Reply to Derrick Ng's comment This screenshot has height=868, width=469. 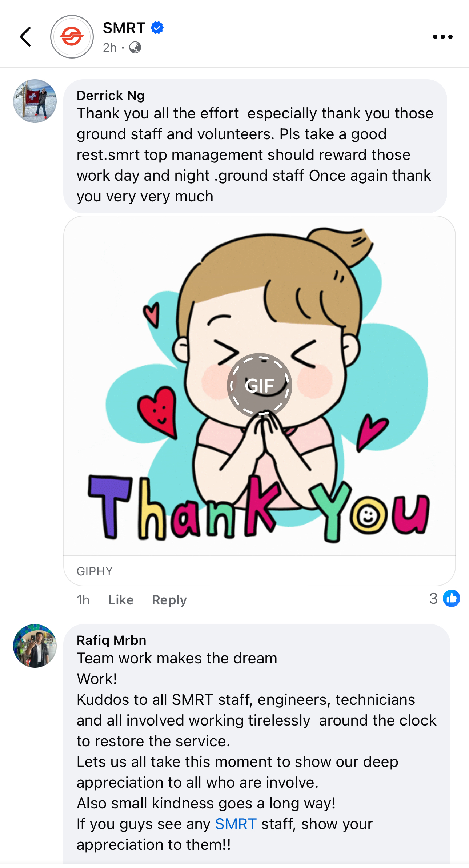pyautogui.click(x=169, y=600)
